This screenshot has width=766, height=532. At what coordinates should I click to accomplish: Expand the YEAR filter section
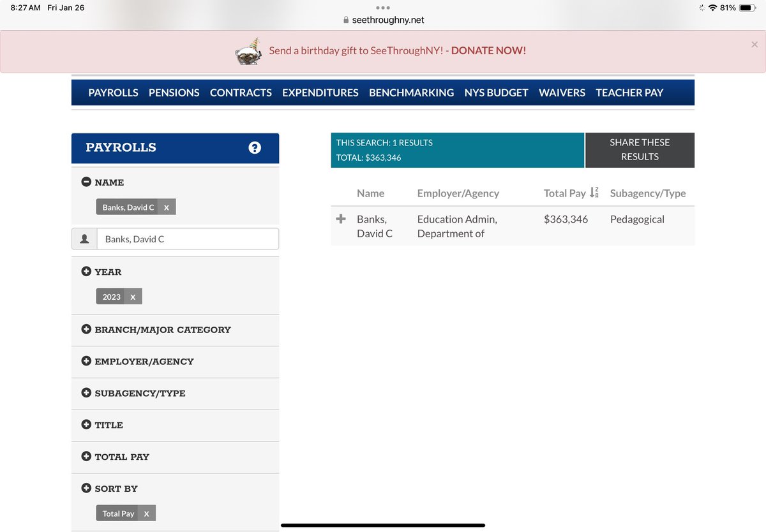pos(86,271)
